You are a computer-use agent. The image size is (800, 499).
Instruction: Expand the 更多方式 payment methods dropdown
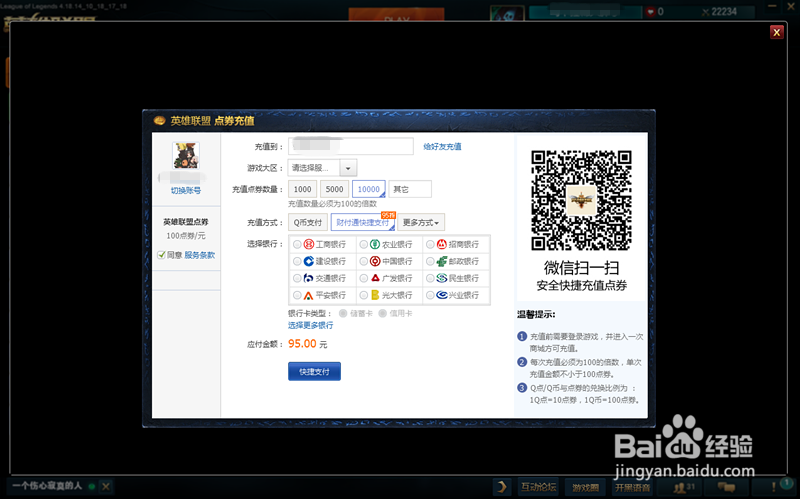pos(421,222)
